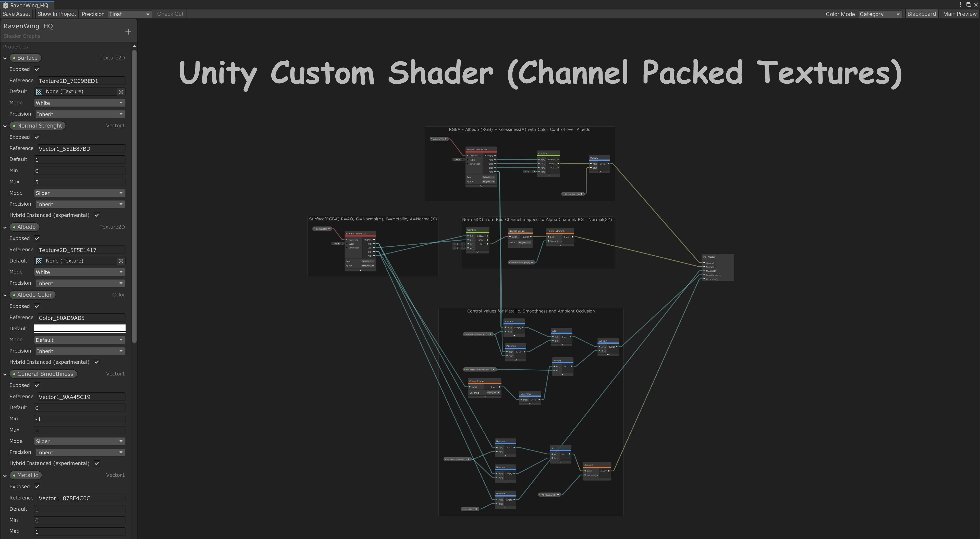Open object picker for Albedo default texture
Screen dimensions: 980x539
click(x=121, y=261)
